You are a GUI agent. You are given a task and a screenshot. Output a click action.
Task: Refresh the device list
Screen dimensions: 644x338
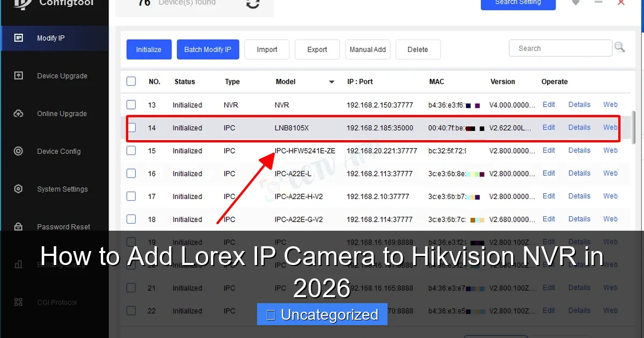252,3
